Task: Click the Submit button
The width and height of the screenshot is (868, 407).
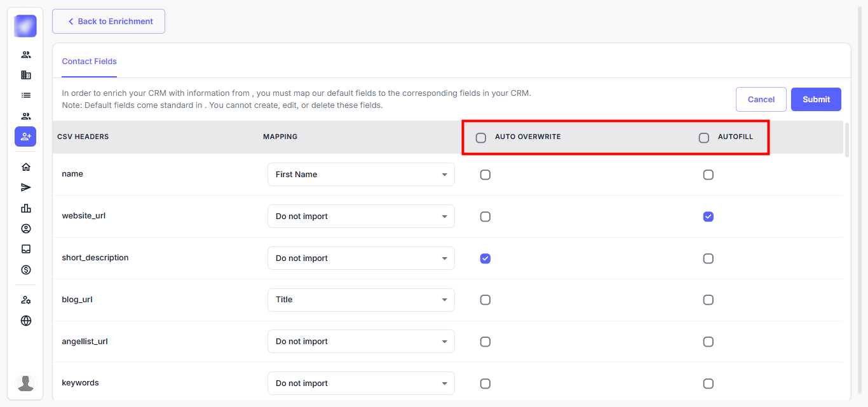Action: [816, 100]
